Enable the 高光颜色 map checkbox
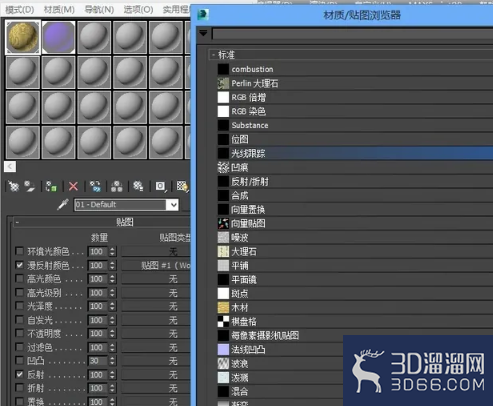 point(19,278)
